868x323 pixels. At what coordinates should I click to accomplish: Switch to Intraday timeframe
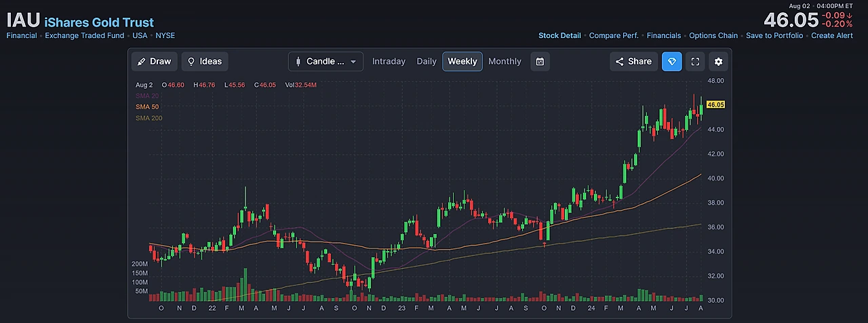[389, 61]
